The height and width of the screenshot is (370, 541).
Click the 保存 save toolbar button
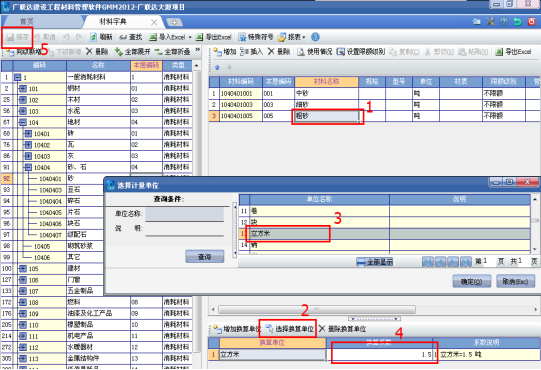pos(18,37)
